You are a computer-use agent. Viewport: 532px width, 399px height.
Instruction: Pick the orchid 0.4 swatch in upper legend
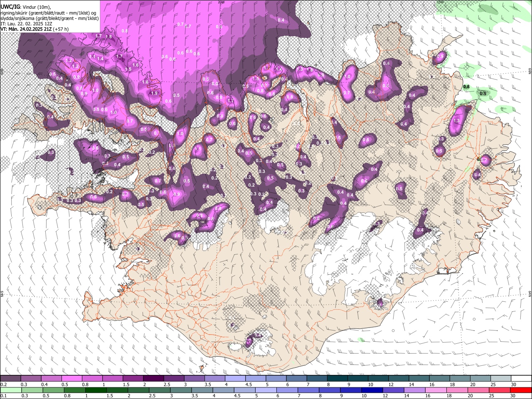(x=51, y=379)
